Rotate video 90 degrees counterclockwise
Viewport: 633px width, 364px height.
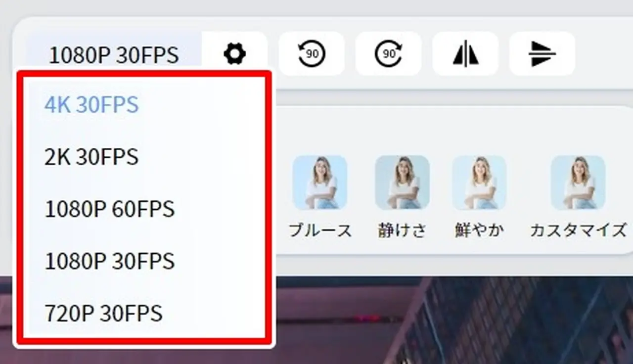tap(312, 53)
